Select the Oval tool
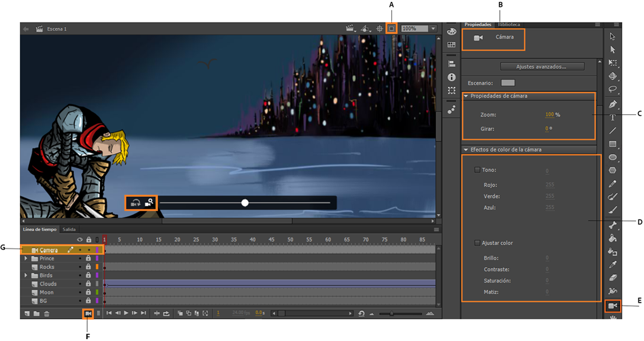The image size is (644, 341). [x=613, y=157]
